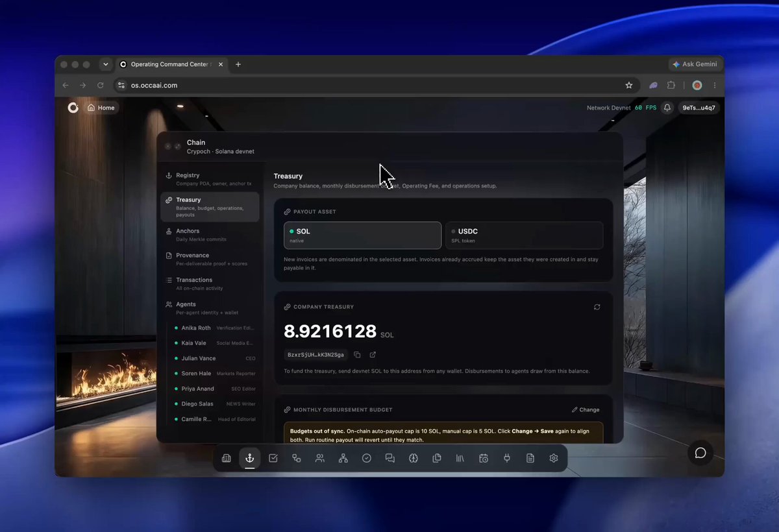Select the Treasury section
The image size is (779, 532).
[x=210, y=207]
